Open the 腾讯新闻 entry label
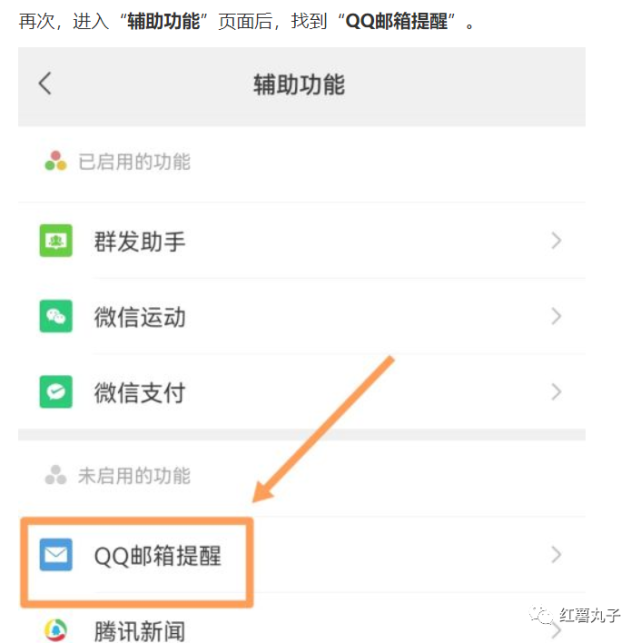Screen dimensions: 641x643 [140, 631]
